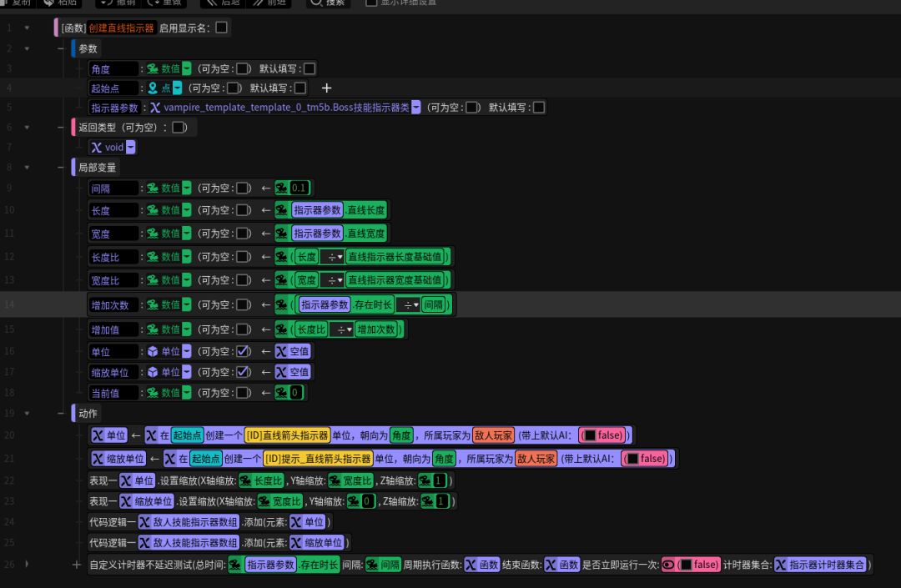Viewport: 901px width, 588px height.
Task: Click the 角度 parameter name field
Action: click(x=113, y=69)
